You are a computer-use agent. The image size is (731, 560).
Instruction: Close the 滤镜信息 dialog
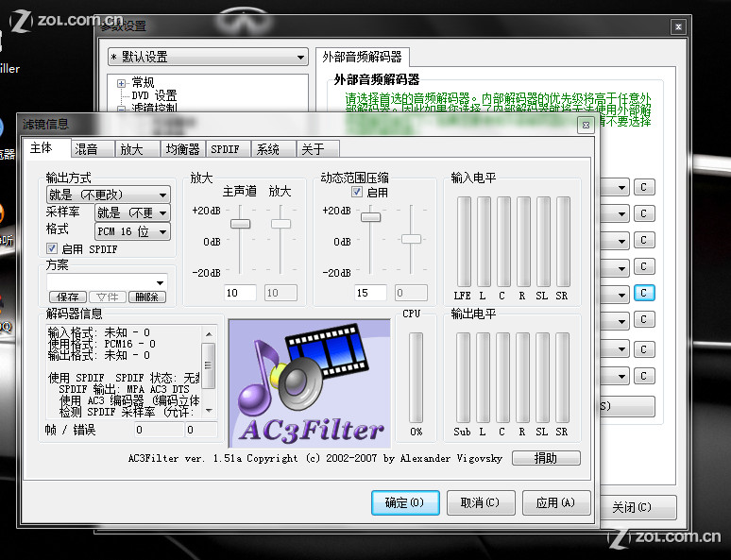coord(586,125)
